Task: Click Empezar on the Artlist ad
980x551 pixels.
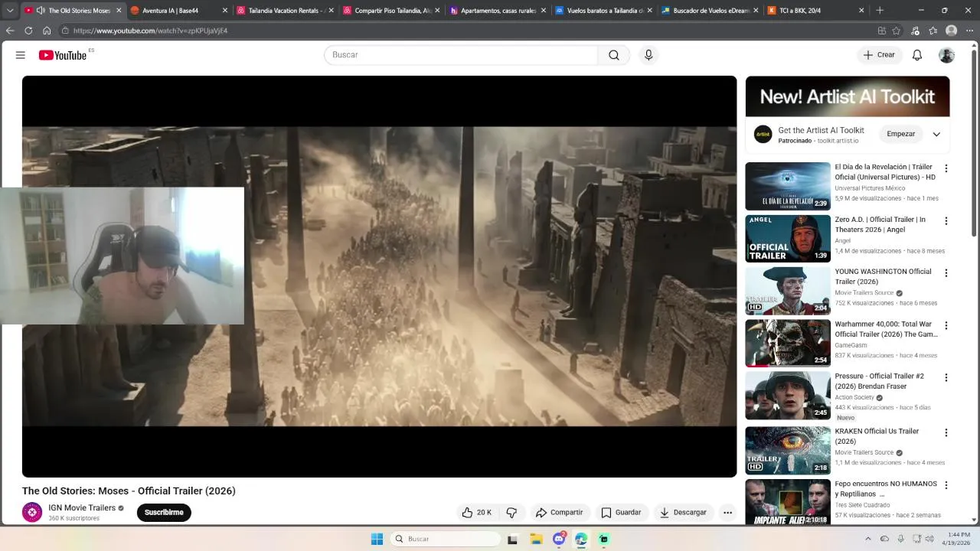Action: pyautogui.click(x=901, y=134)
